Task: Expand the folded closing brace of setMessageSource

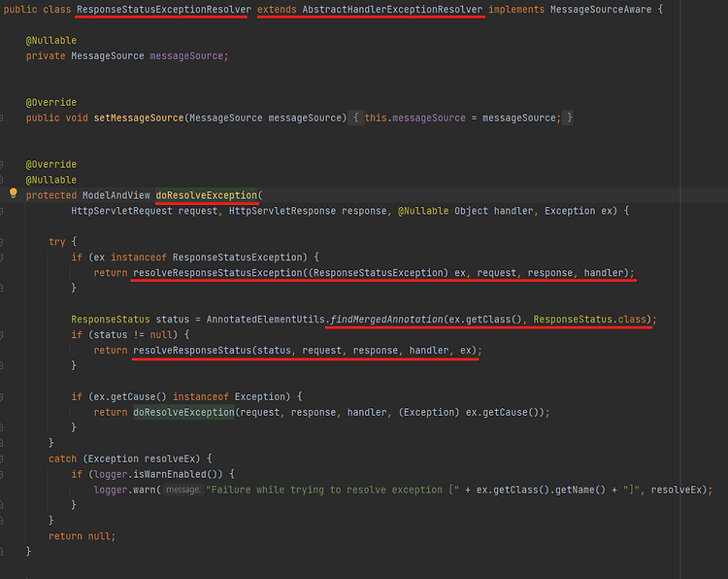Action: pyautogui.click(x=569, y=118)
